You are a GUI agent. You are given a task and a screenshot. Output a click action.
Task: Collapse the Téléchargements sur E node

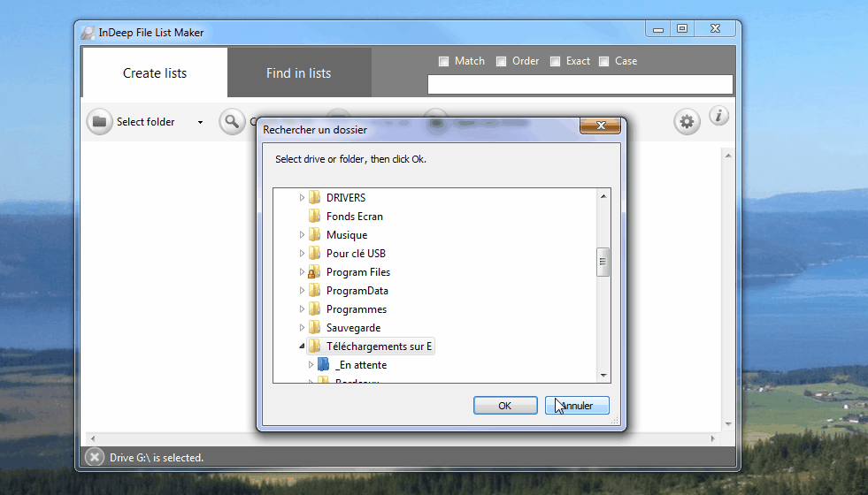(302, 346)
